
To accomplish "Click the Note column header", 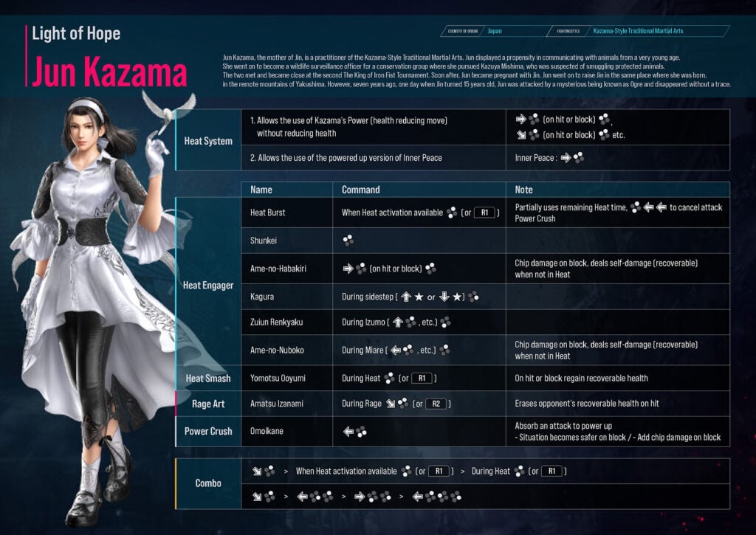I will coord(525,190).
